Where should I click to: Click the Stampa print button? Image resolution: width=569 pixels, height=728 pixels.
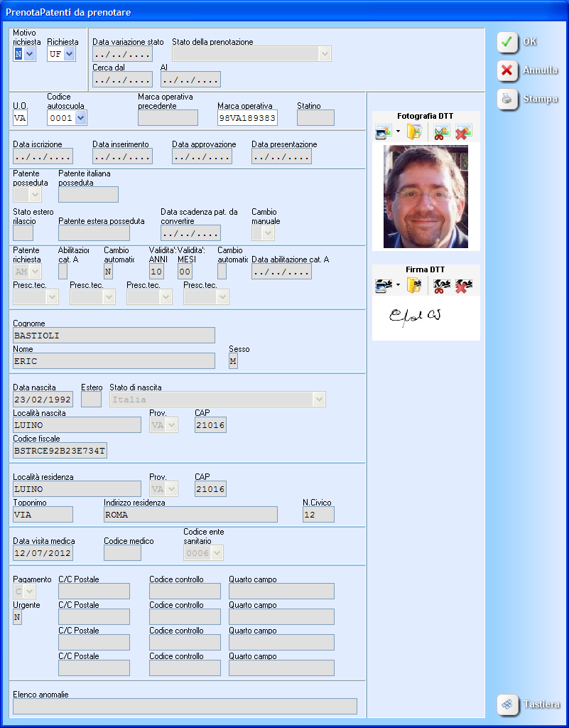[x=528, y=99]
